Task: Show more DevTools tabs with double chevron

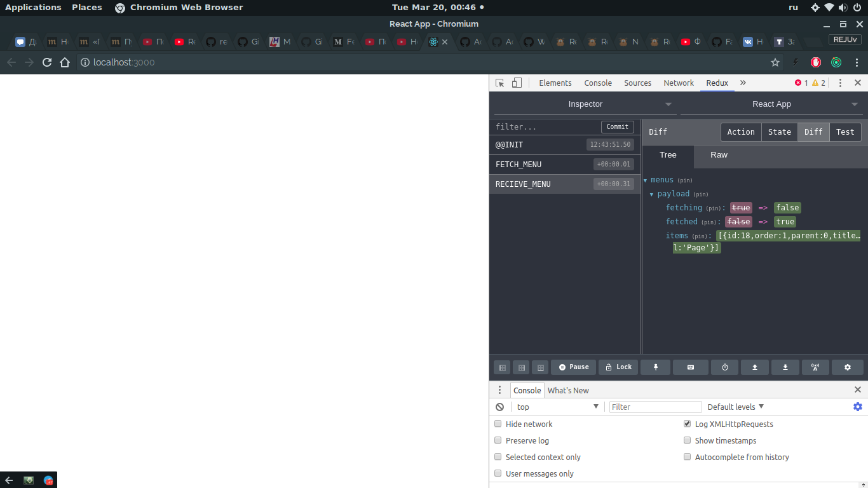Action: pyautogui.click(x=743, y=83)
